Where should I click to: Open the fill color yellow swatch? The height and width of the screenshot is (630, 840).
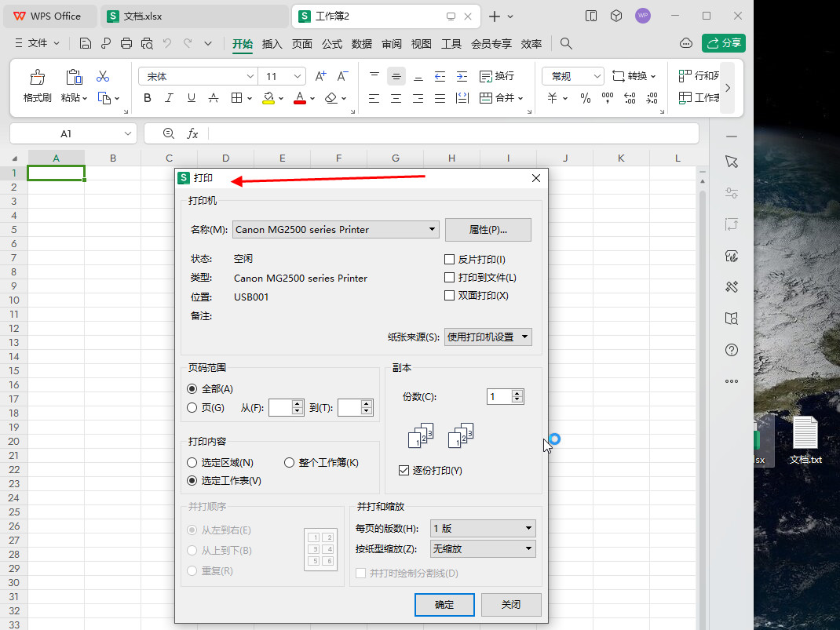coord(268,98)
